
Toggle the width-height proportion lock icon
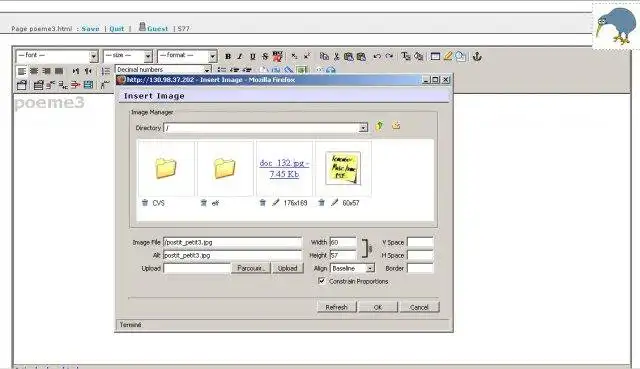point(367,248)
